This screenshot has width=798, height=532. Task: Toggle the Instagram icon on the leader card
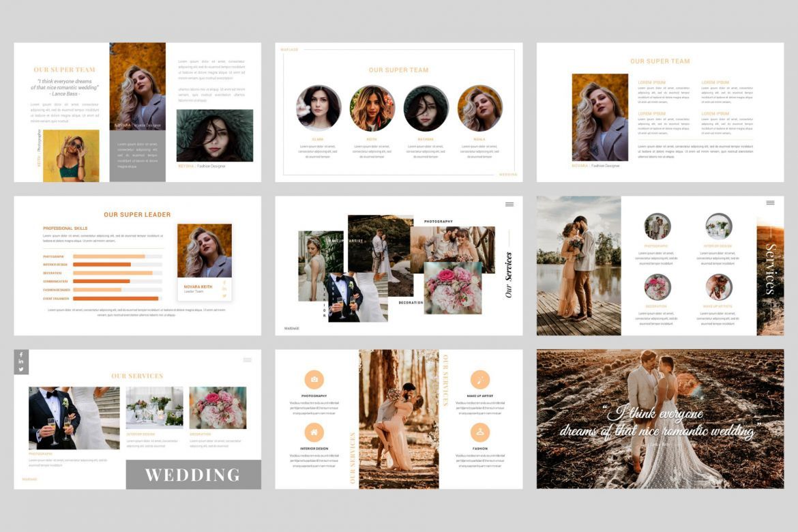pyautogui.click(x=224, y=289)
